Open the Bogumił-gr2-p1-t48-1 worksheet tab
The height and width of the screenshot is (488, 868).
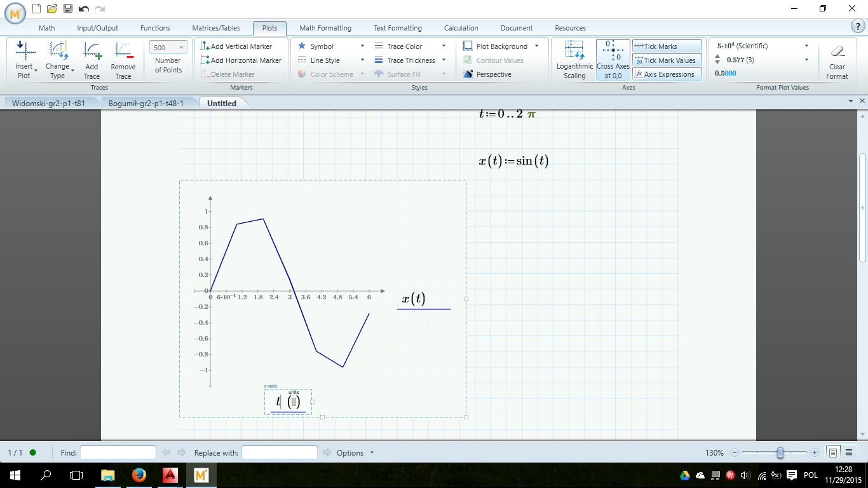click(x=146, y=103)
